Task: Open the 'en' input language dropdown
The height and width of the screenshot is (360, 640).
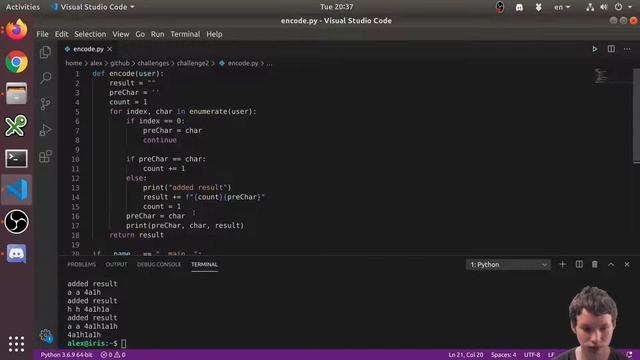Action: click(562, 7)
